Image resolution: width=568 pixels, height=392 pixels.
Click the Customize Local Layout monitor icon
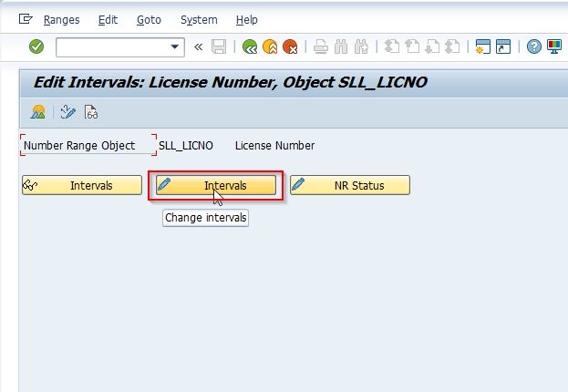coord(554,46)
